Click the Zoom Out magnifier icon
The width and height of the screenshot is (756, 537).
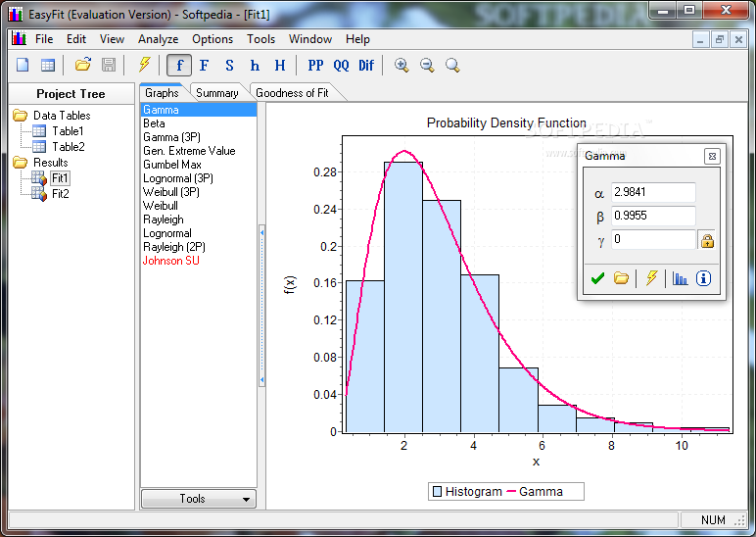427,65
